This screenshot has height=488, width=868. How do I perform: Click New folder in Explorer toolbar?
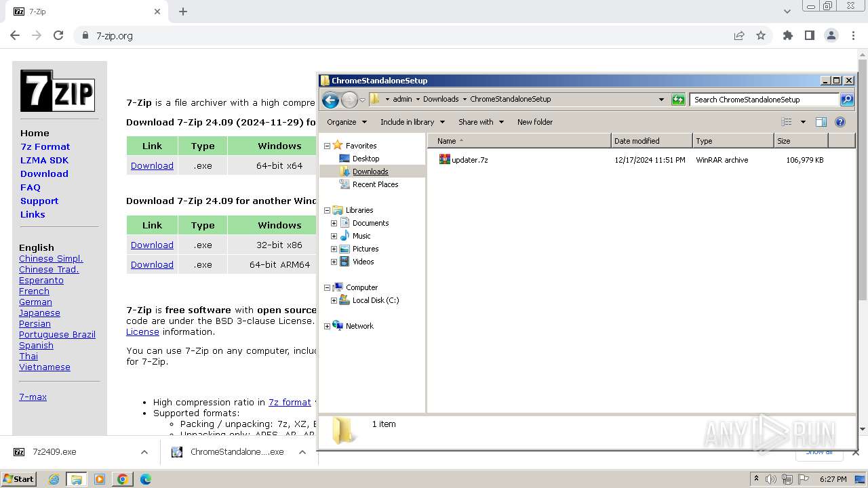click(535, 122)
